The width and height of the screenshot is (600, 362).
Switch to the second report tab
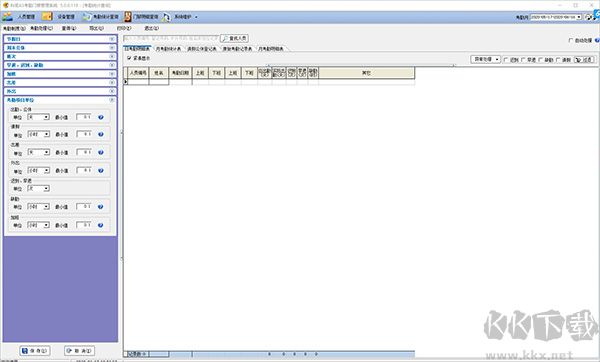(x=168, y=49)
